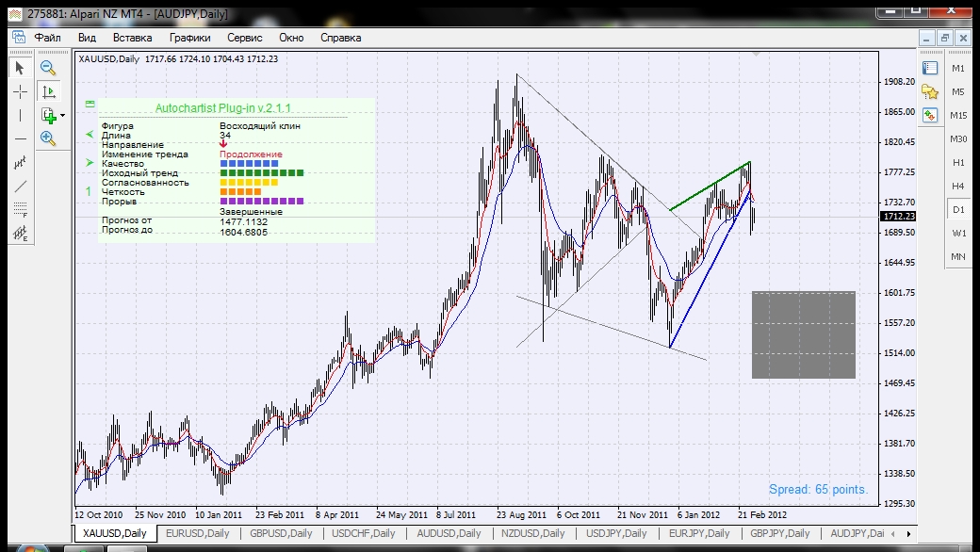Screen dimensions: 980x552
Task: Collapse the Autochartist panel icon
Action: pyautogui.click(x=90, y=104)
